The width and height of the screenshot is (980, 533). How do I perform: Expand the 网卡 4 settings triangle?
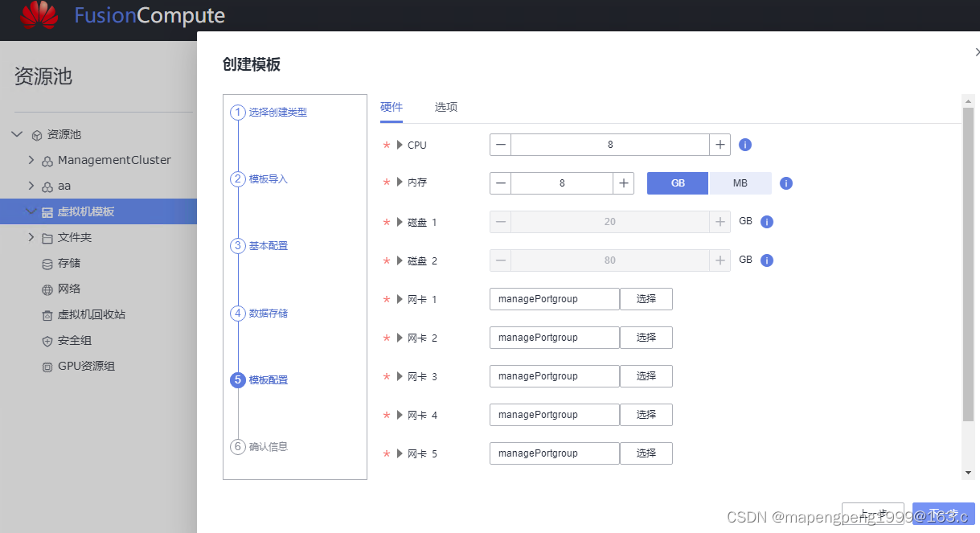(x=400, y=415)
